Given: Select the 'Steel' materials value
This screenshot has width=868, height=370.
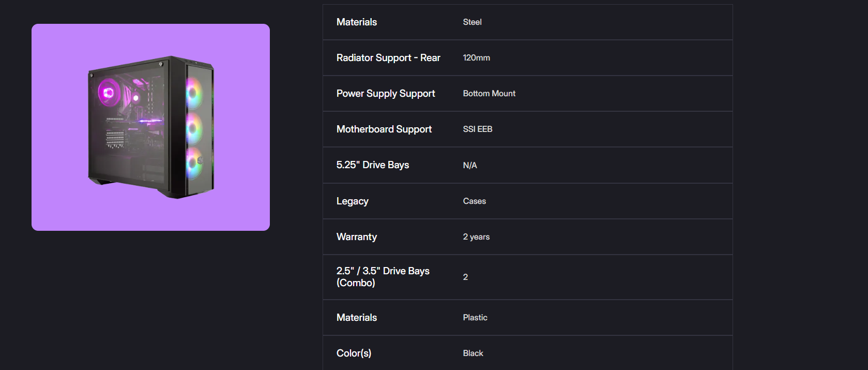Looking at the screenshot, I should [x=472, y=22].
